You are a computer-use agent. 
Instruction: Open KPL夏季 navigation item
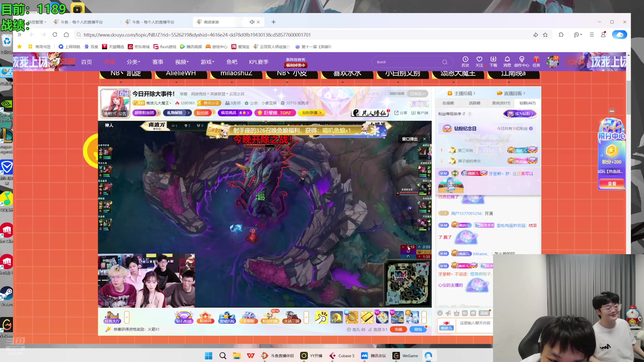(x=259, y=62)
